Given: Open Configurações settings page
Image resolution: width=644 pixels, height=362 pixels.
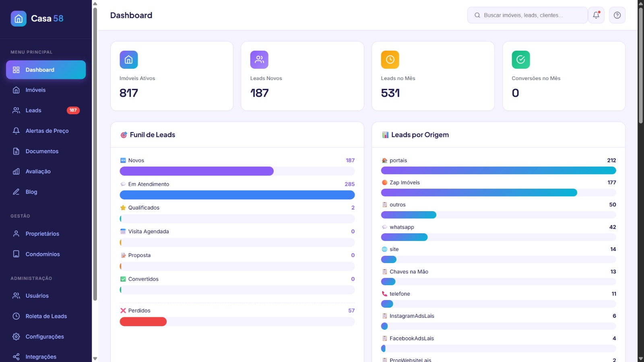Looking at the screenshot, I should (45, 337).
